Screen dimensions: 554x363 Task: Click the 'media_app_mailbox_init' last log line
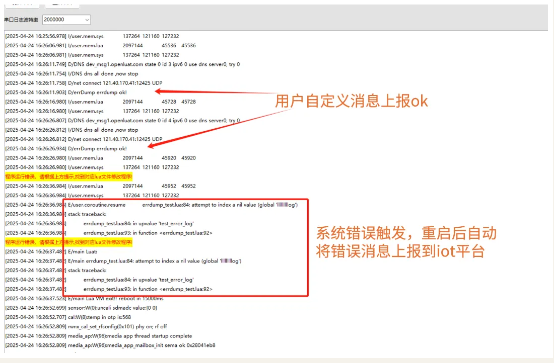110,345
